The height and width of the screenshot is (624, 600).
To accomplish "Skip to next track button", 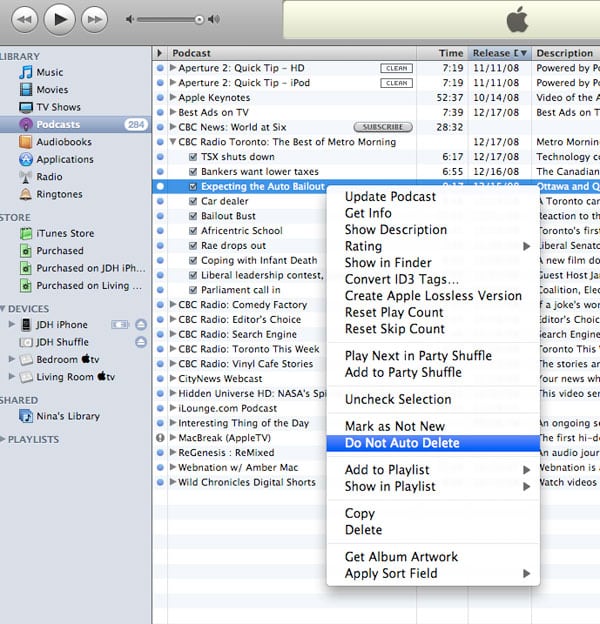I will pyautogui.click(x=94, y=18).
